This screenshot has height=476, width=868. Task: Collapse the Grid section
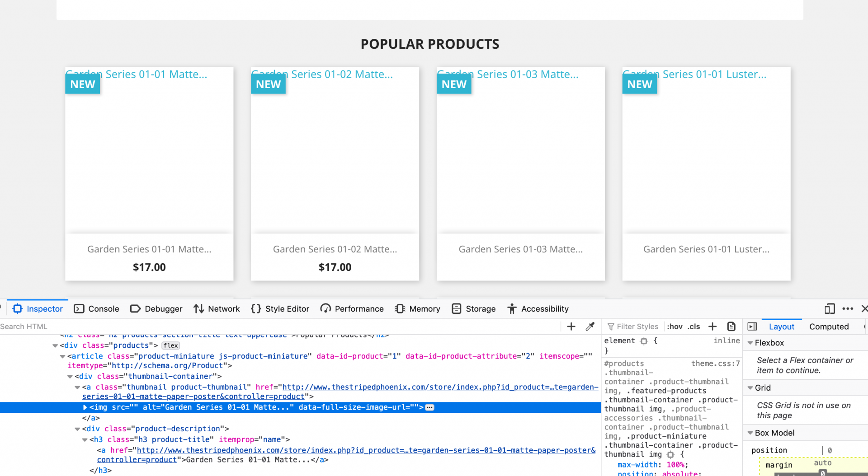[x=750, y=388]
